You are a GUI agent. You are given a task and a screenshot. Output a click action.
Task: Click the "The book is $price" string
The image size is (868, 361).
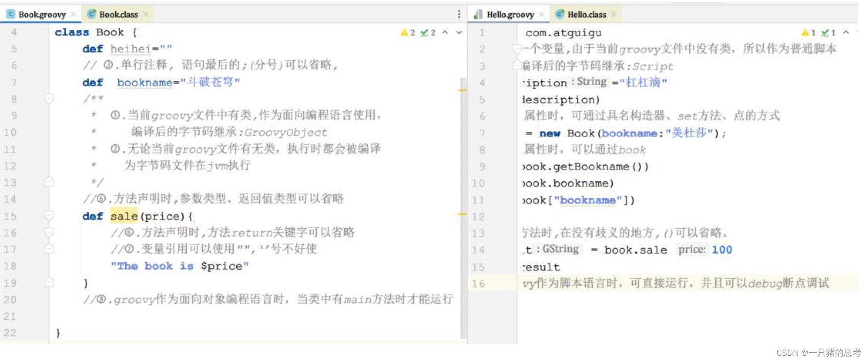180,266
